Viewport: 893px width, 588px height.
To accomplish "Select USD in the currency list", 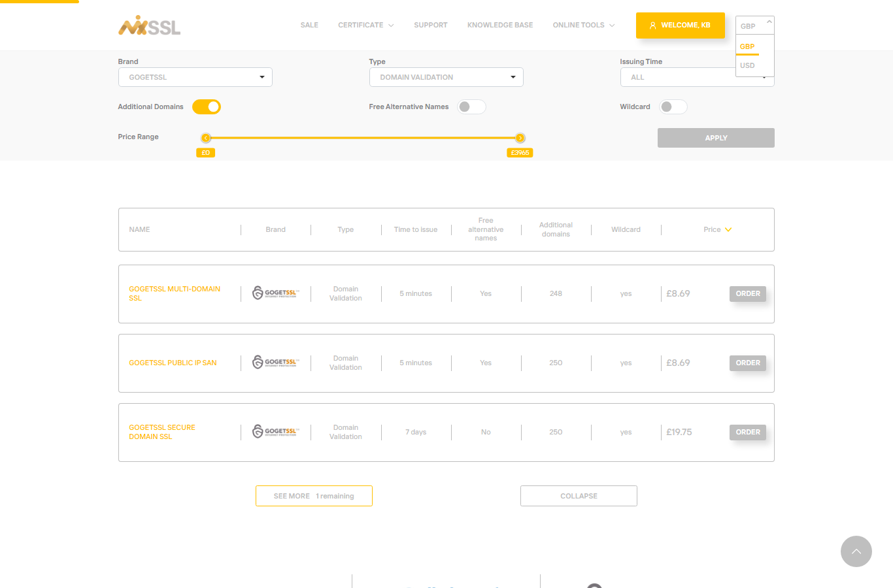I will pos(747,65).
